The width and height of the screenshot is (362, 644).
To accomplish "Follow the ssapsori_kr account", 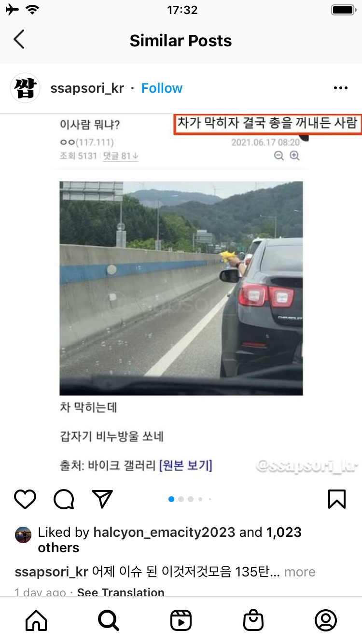I will pos(162,88).
